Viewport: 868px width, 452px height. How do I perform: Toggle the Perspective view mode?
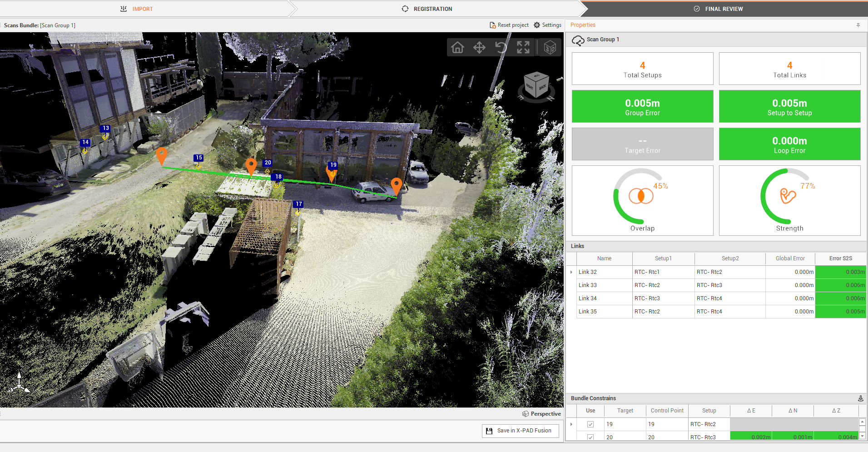click(541, 414)
